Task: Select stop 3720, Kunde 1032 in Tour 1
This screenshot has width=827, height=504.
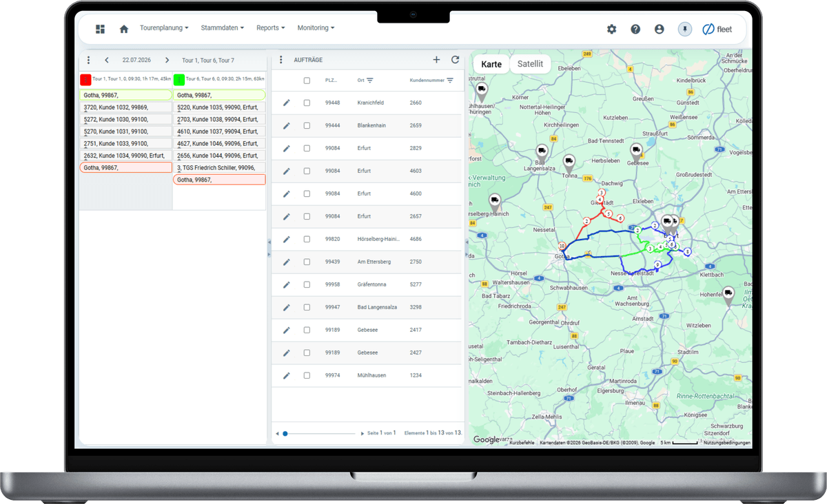Action: tap(125, 107)
